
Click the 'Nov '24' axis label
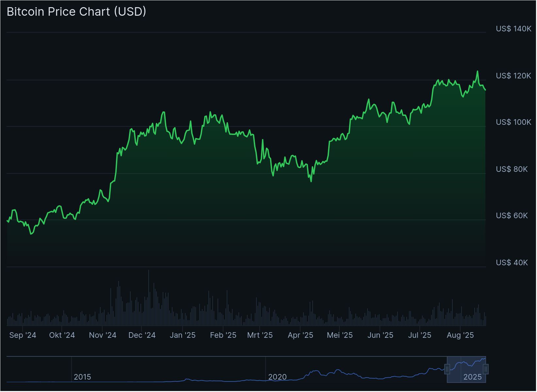coord(102,335)
